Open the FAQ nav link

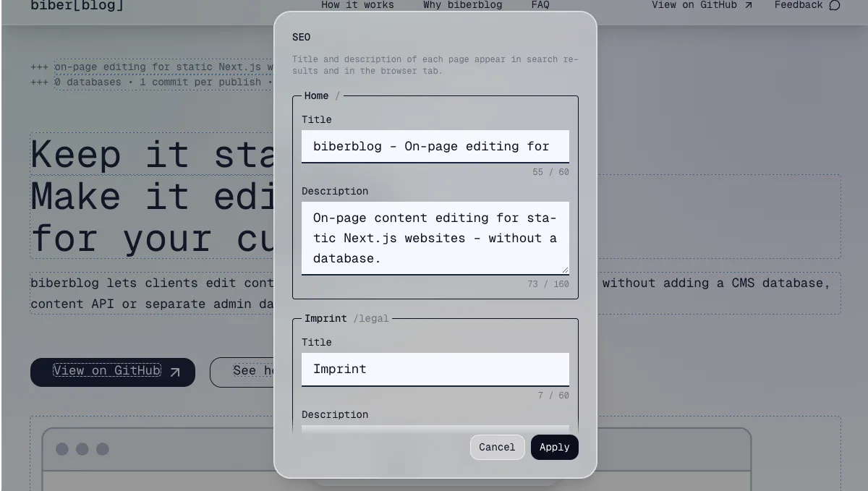(540, 5)
